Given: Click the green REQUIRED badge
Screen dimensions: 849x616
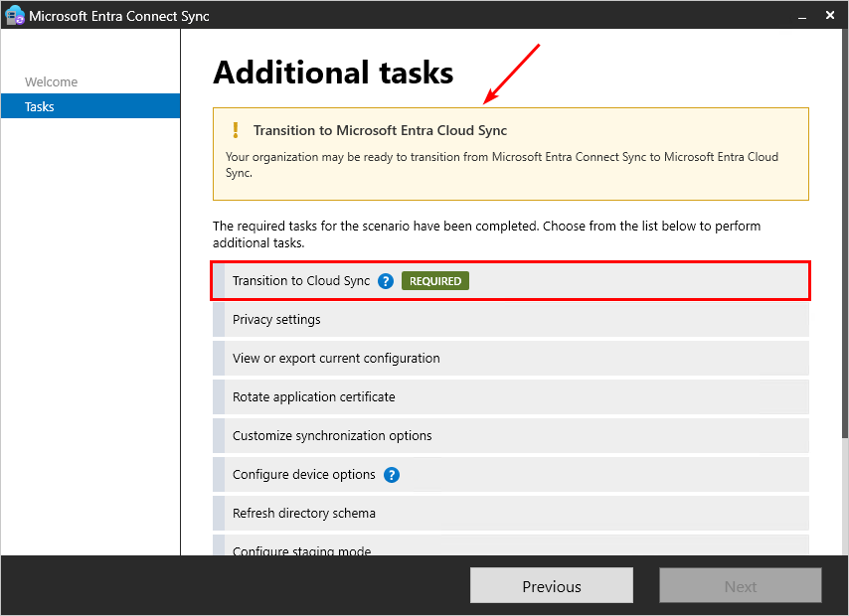Looking at the screenshot, I should point(435,281).
